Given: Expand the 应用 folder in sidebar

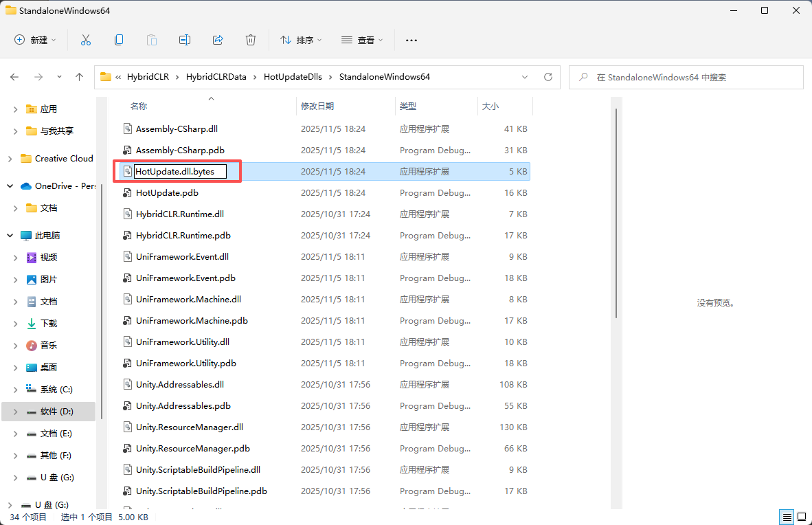Looking at the screenshot, I should (x=15, y=109).
